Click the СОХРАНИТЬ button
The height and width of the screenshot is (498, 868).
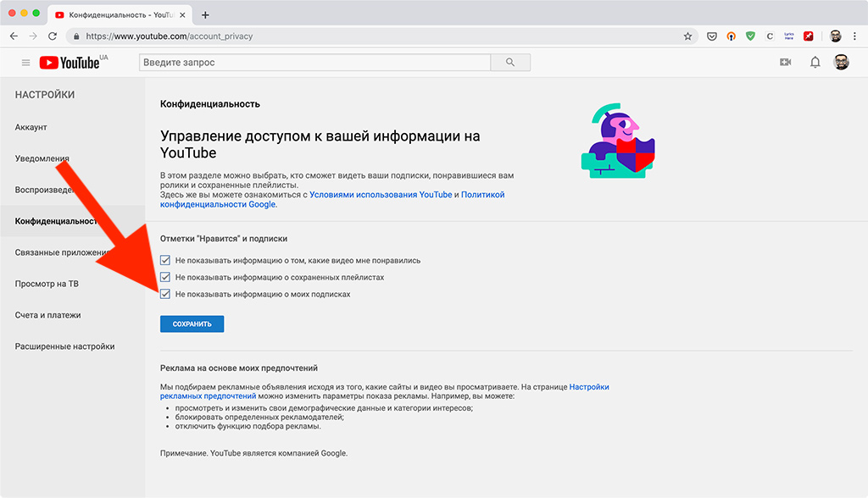(192, 324)
